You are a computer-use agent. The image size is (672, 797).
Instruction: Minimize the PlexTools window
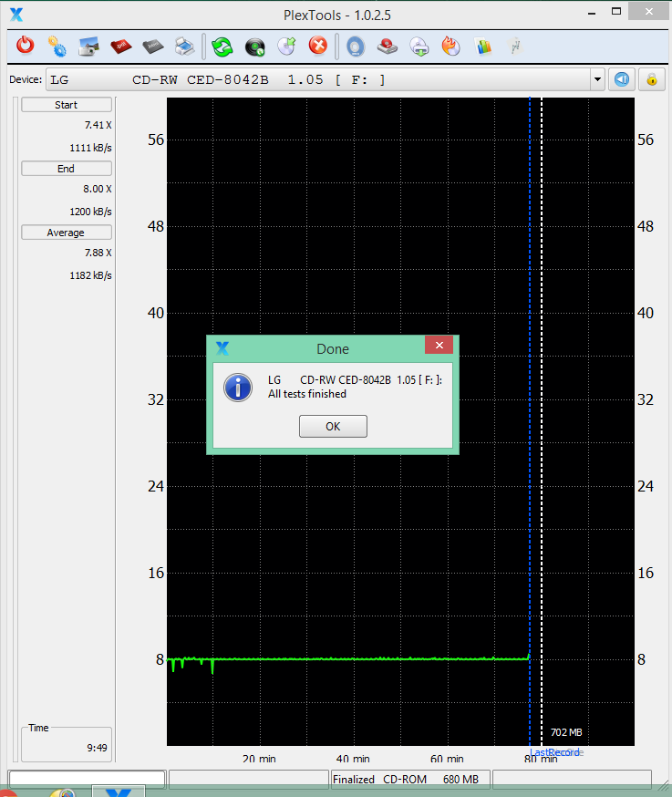tap(592, 13)
